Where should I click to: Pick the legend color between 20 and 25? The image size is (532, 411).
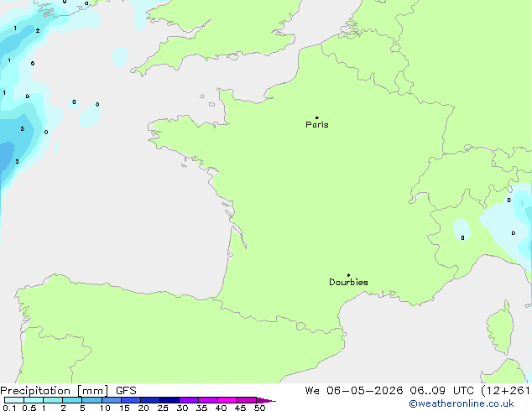tap(150, 400)
